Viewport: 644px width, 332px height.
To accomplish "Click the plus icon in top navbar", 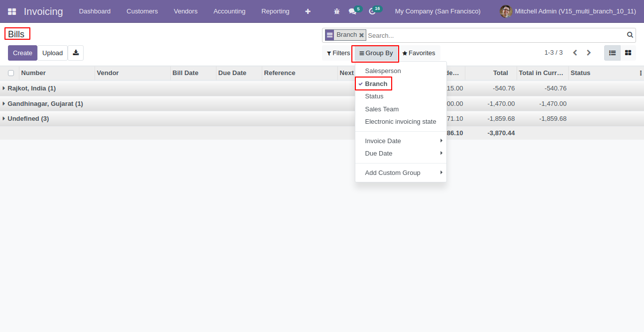I will (308, 11).
